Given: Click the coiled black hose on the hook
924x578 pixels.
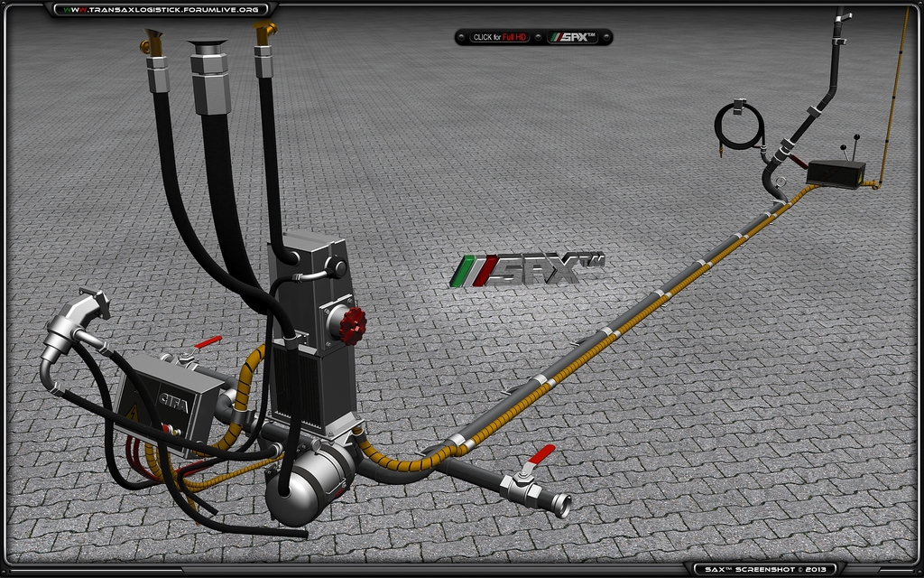Looking at the screenshot, I should click(x=739, y=127).
